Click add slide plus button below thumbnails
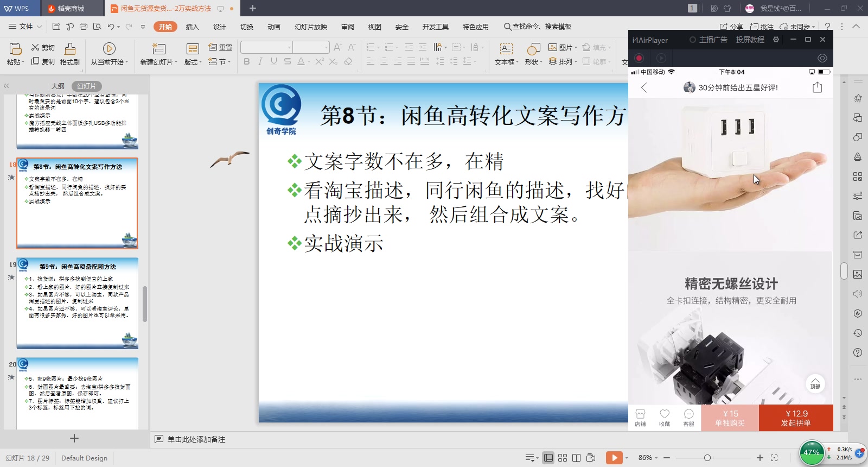This screenshot has height=467, width=868. tap(74, 438)
